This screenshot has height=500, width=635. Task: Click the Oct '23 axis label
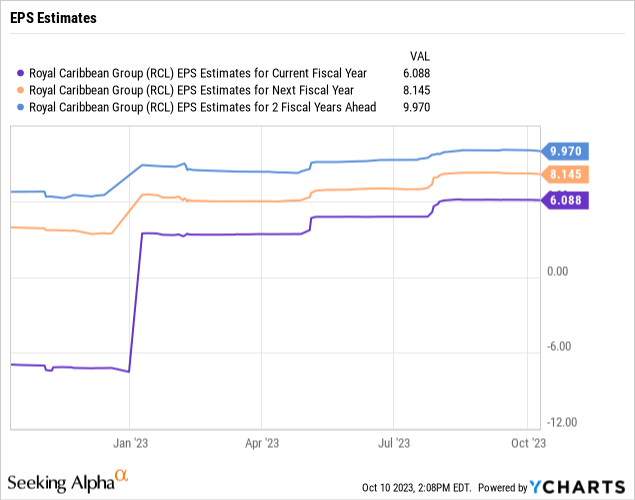[526, 441]
